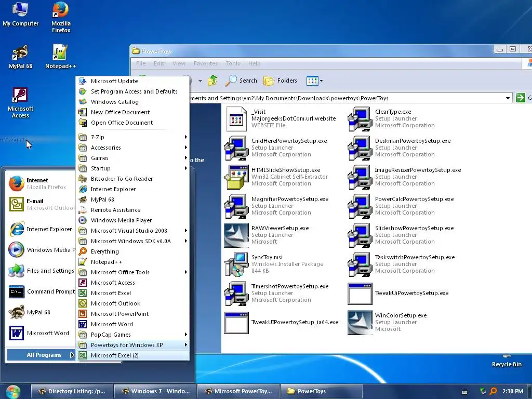Viewport: 532px width, 399px height.
Task: Click the Search magnifier in PowerToys toolbar
Action: [242, 81]
